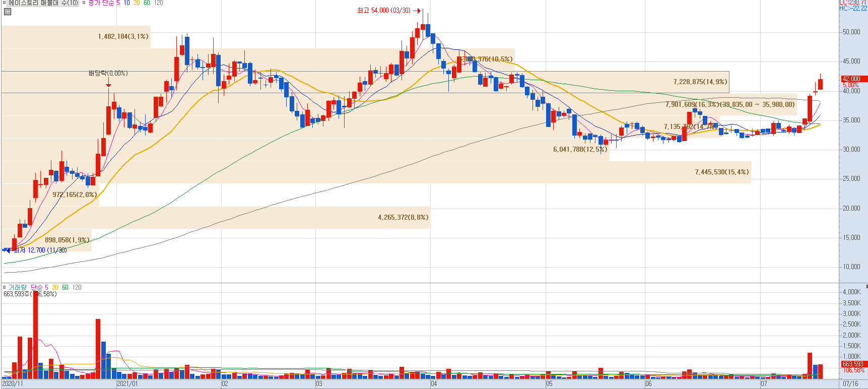The width and height of the screenshot is (868, 389).
Task: Click the 07/16 date label at axis end
Action: click(850, 384)
